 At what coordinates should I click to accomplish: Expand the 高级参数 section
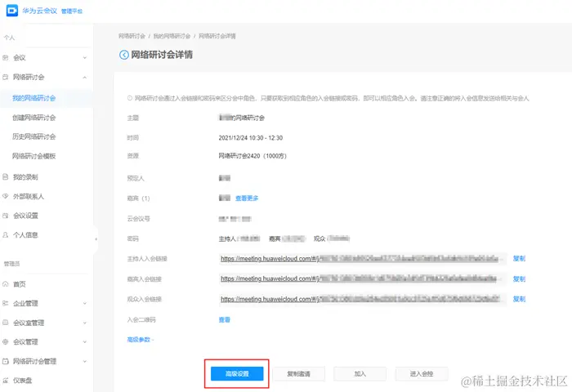[x=141, y=340]
